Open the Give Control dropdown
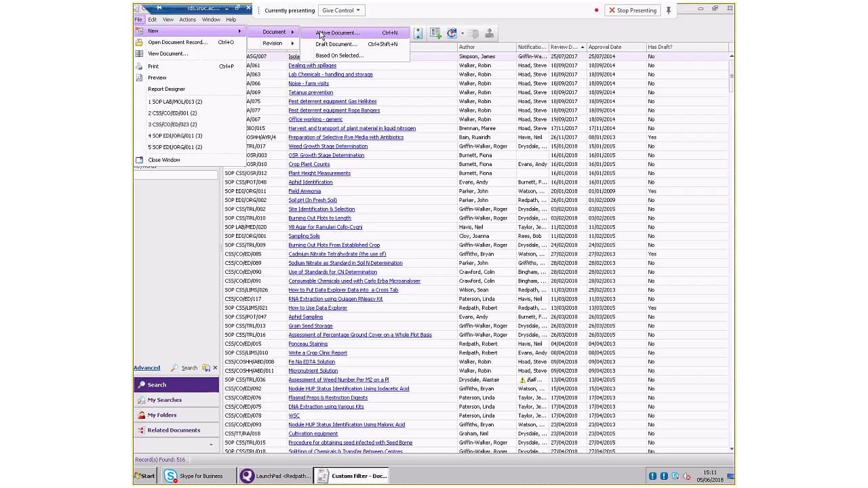The image size is (868, 488). pos(342,10)
